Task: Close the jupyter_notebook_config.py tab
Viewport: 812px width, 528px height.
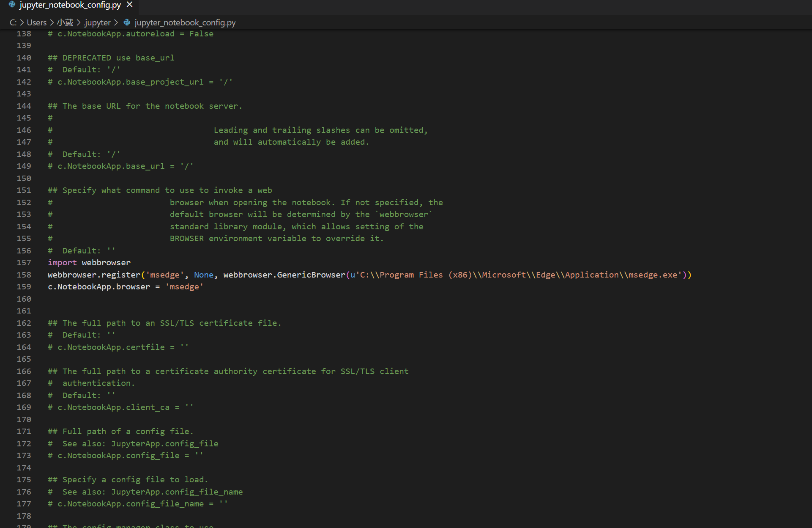Action: (130, 5)
